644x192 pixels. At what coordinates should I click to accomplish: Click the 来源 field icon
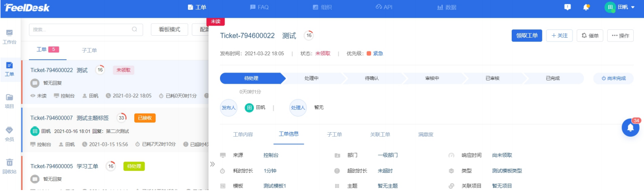coord(223,155)
